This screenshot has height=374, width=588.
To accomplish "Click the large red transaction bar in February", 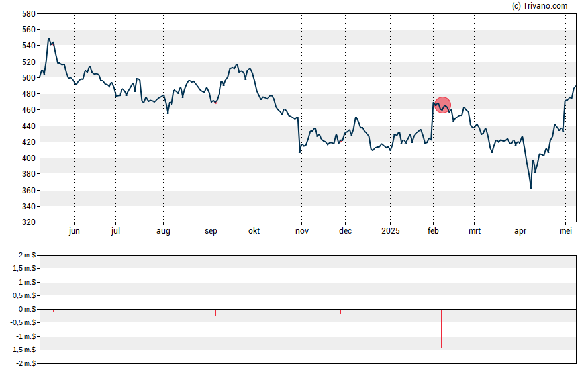I will [x=442, y=328].
